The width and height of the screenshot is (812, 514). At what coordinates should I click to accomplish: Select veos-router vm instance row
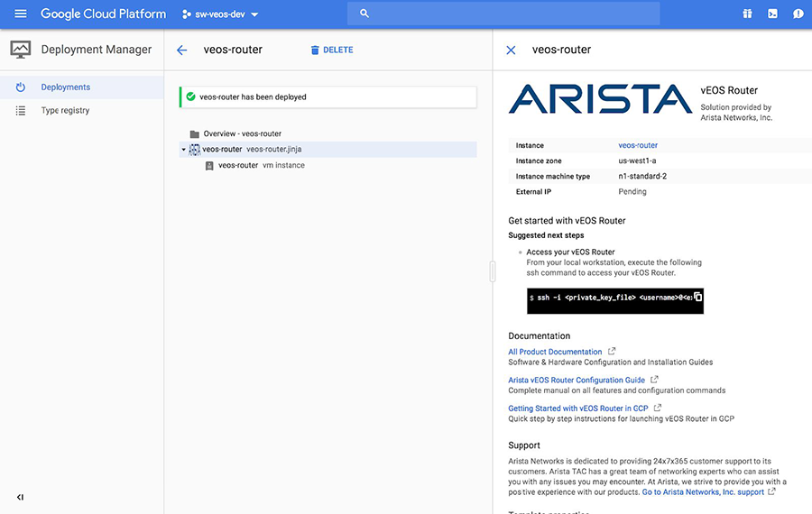click(x=328, y=166)
